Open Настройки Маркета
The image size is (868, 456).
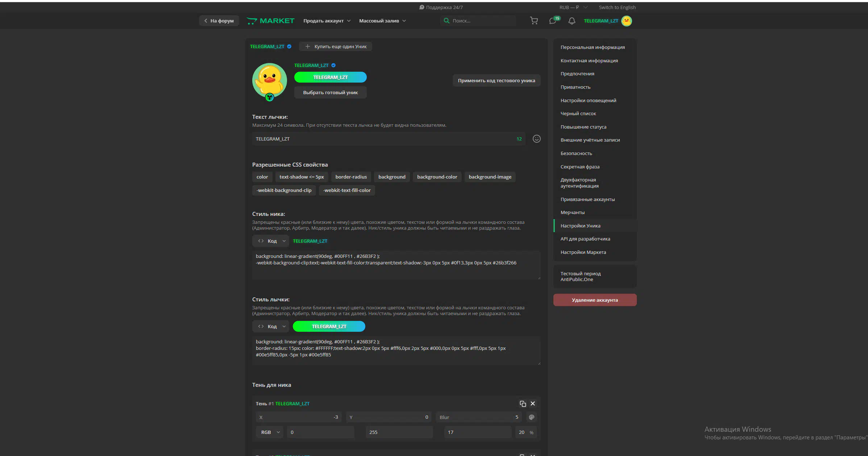click(x=595, y=252)
